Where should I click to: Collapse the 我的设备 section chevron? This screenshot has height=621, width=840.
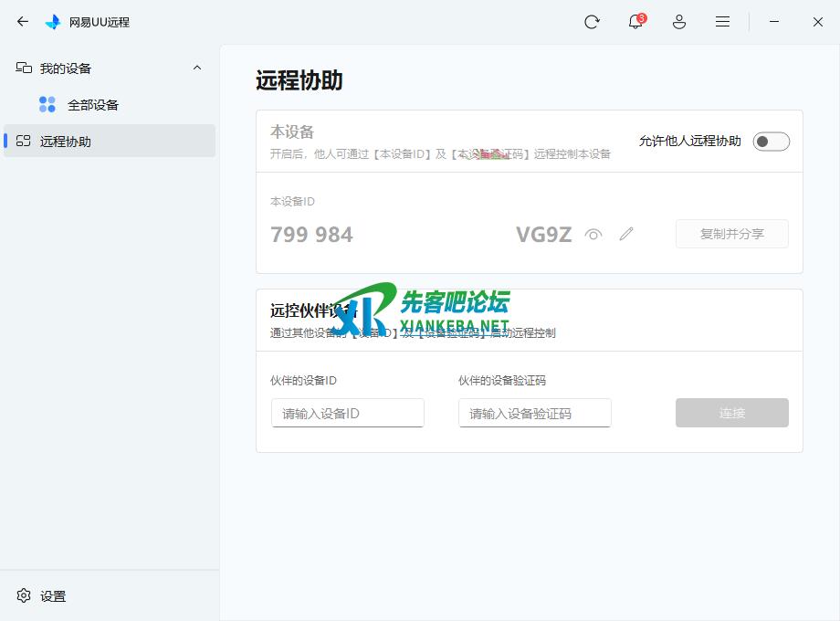(x=197, y=68)
